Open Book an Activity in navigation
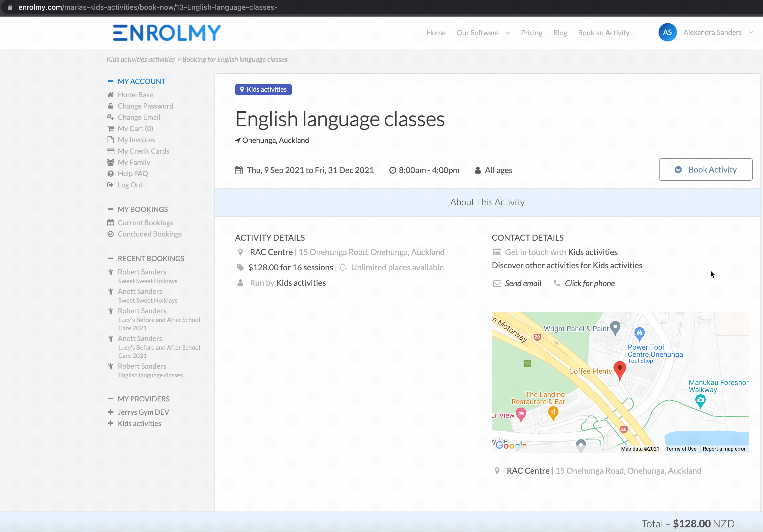763x532 pixels. click(603, 33)
